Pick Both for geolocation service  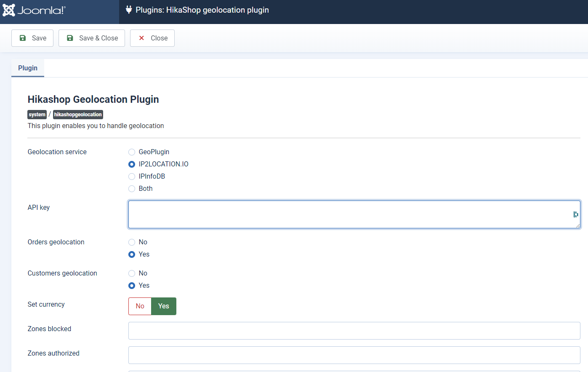click(x=132, y=189)
